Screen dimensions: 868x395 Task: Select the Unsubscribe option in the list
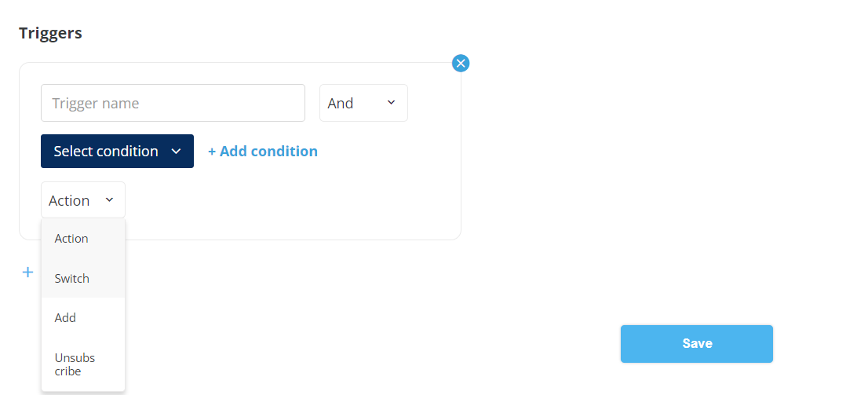(x=75, y=364)
